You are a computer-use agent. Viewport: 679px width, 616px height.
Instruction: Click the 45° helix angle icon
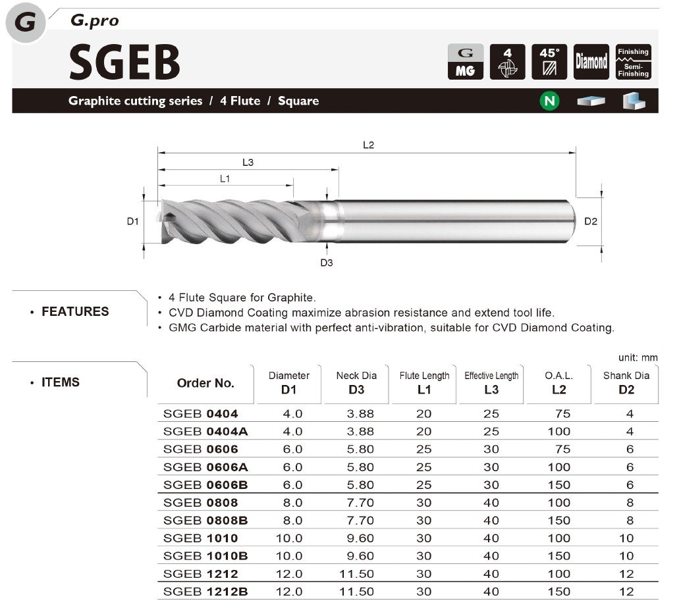point(549,62)
